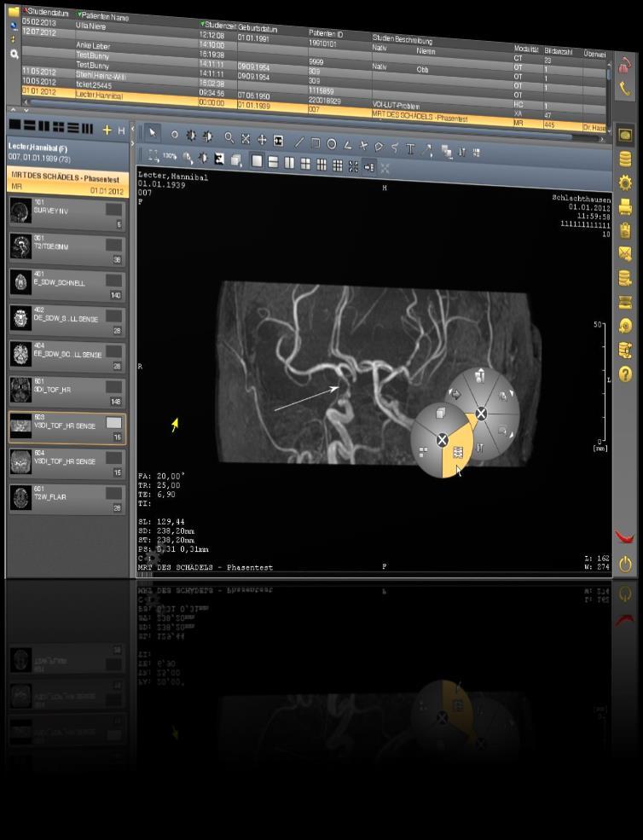Screen dimensions: 643x840
Task: Set two-row split viewer layout
Action: coord(273,162)
